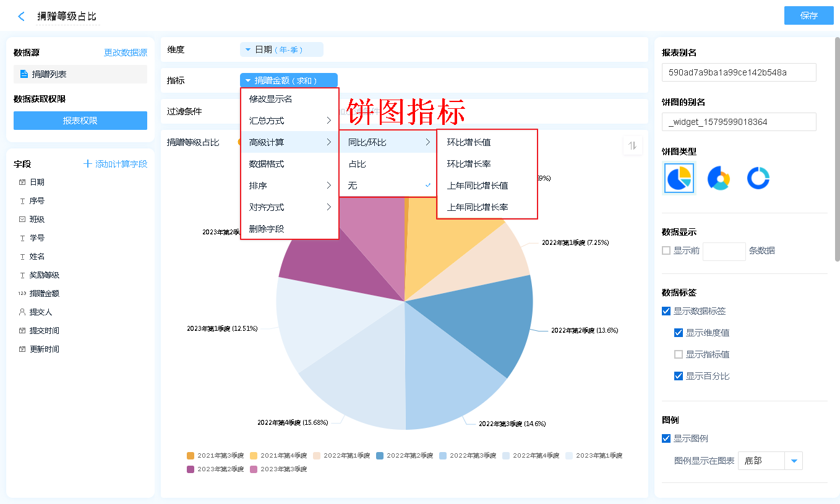This screenshot has height=504, width=840.
Task: Click the 提交人 person field icon
Action: coord(22,312)
